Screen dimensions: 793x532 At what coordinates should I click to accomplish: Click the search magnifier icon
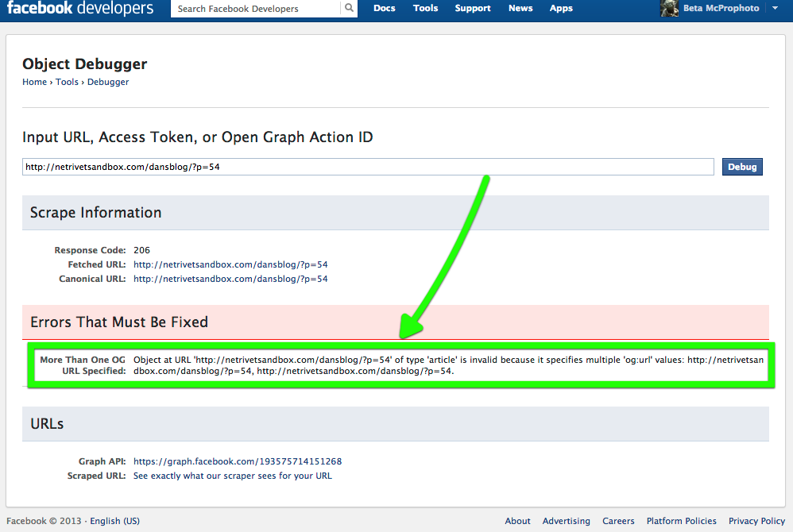coord(349,8)
